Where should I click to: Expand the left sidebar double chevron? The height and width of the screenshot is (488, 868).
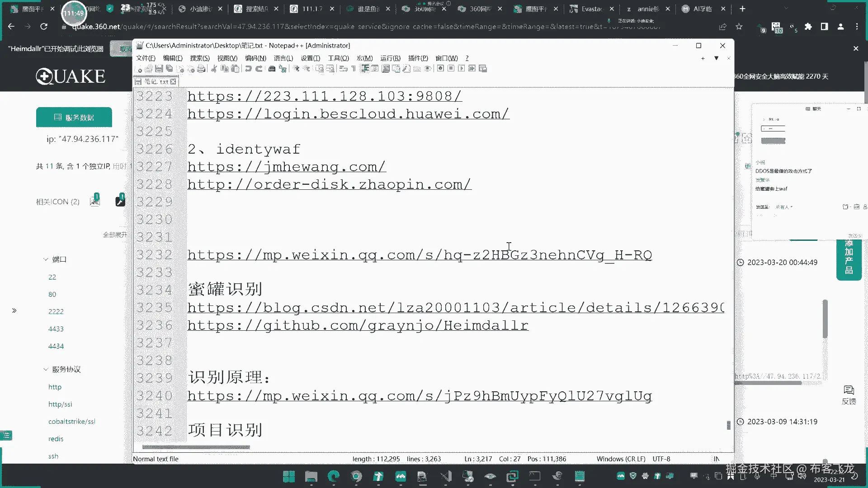point(14,310)
